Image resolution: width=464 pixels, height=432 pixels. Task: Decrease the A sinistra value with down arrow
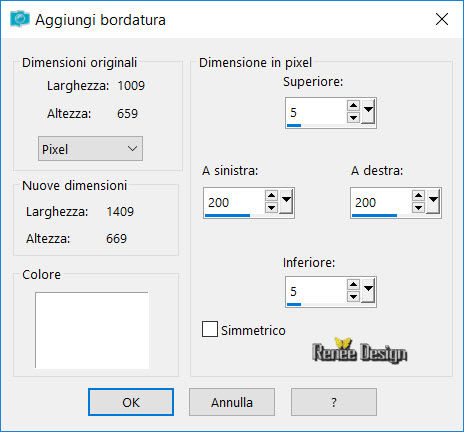tap(271, 208)
